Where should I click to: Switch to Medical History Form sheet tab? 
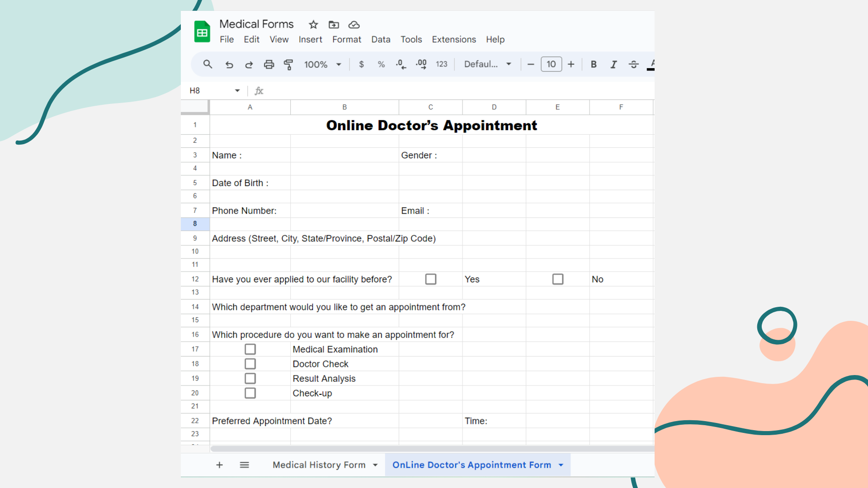pyautogui.click(x=319, y=465)
